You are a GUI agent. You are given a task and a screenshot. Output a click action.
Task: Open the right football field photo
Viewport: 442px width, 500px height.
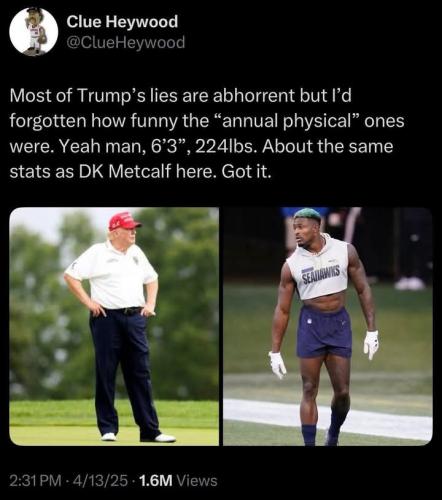pyautogui.click(x=328, y=326)
